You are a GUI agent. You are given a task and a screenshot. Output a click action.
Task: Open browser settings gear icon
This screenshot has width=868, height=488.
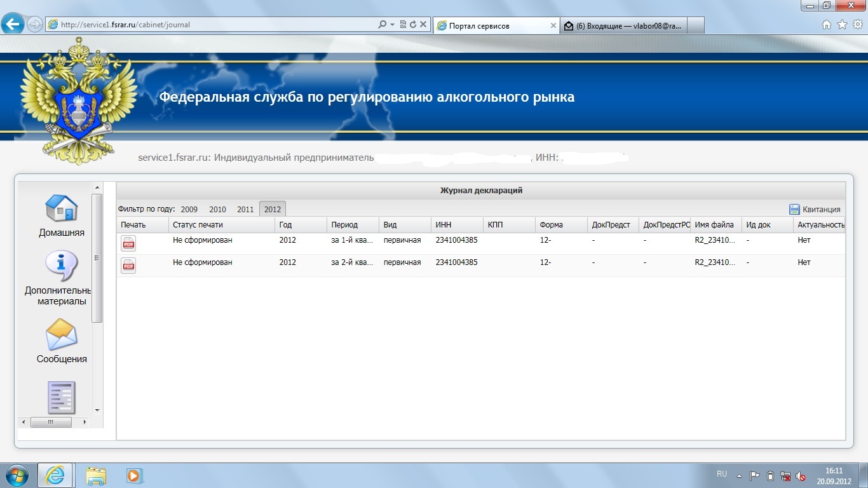coord(857,25)
